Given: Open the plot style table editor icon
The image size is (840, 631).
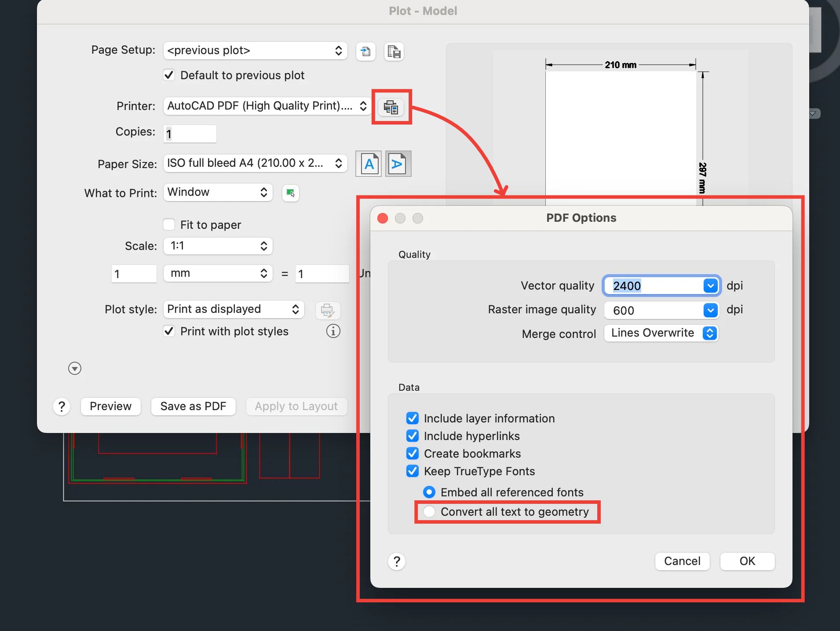Looking at the screenshot, I should coord(328,310).
